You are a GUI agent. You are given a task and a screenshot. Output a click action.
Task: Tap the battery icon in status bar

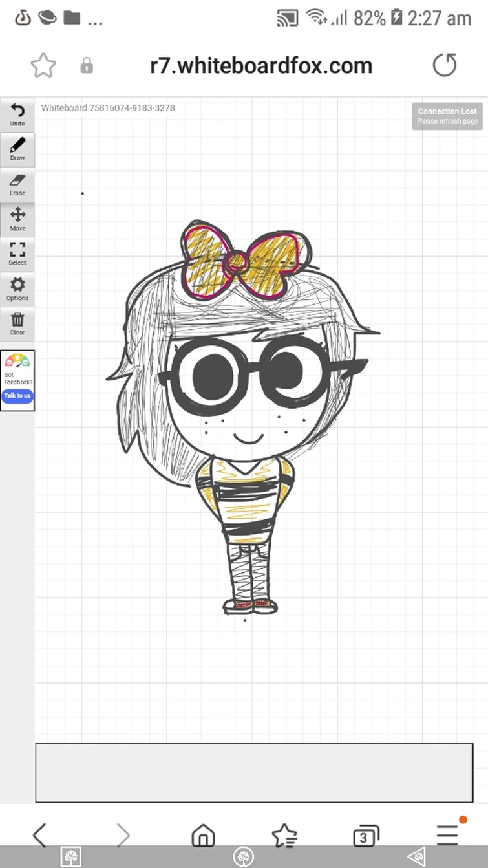(396, 18)
